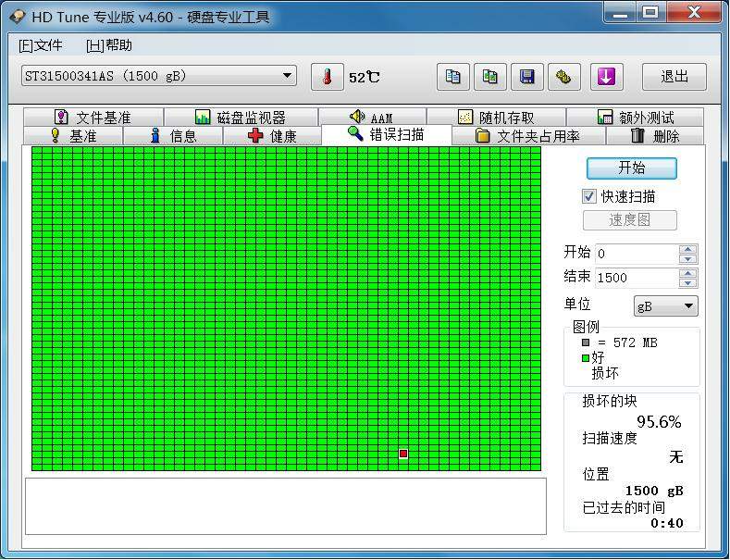Click the copy info to clipboard icon
The image size is (730, 560).
[452, 77]
